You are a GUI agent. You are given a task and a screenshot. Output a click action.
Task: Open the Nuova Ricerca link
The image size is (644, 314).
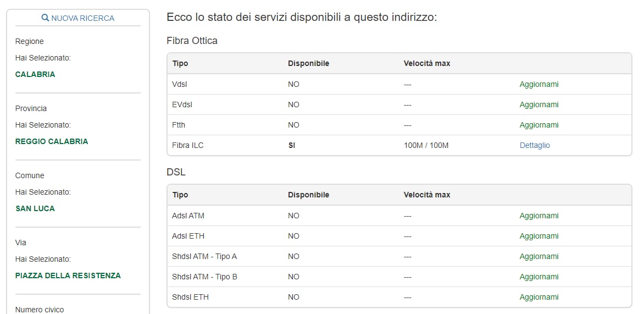tap(82, 18)
